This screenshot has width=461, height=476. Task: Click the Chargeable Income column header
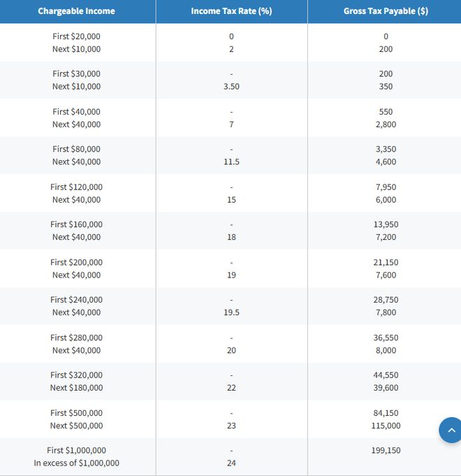click(77, 11)
